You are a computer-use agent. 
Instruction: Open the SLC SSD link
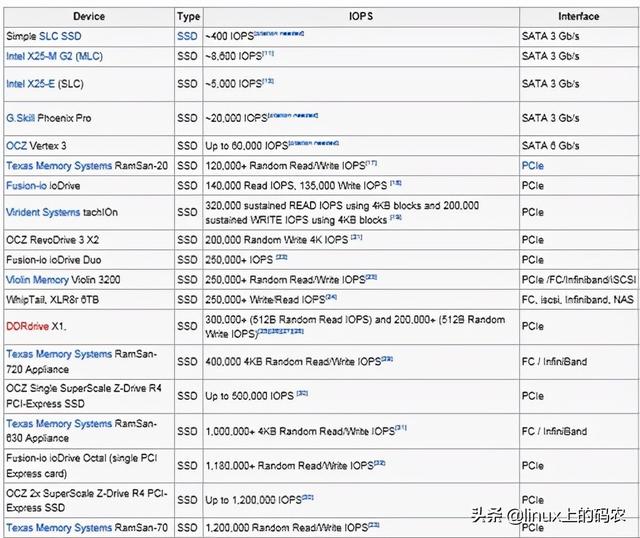pyautogui.click(x=60, y=36)
